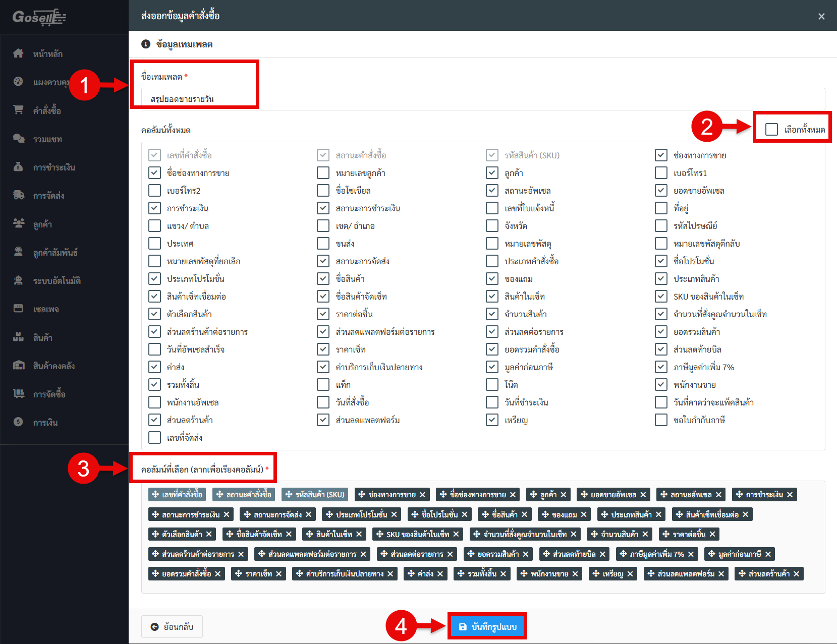Go to the การเงิน menu item
The image size is (837, 644).
tap(45, 423)
